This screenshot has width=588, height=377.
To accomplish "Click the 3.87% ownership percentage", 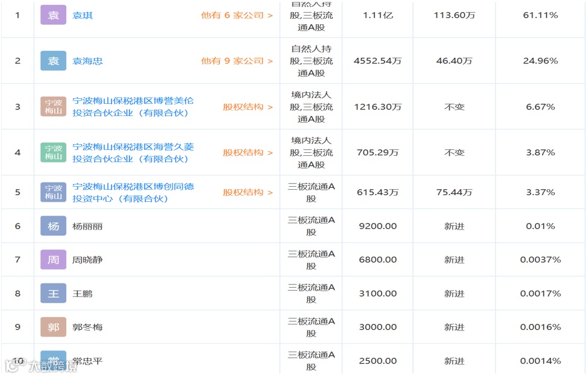I will click(x=540, y=153).
